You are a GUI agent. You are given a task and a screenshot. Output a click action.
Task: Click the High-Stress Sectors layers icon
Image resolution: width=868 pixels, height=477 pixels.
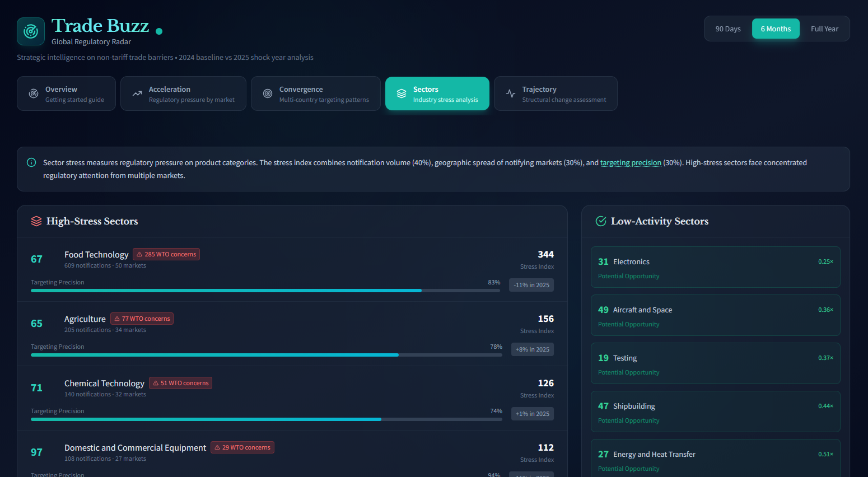[36, 221]
